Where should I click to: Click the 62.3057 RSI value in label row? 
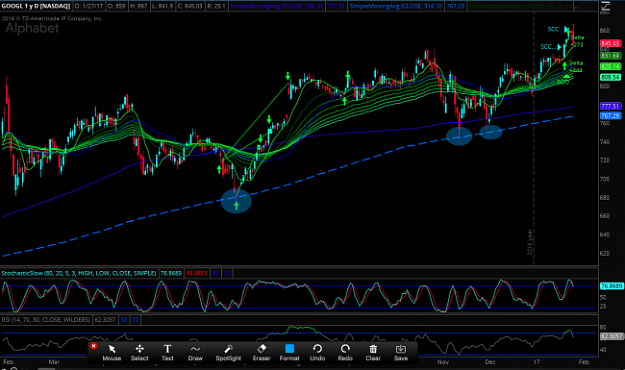(105, 319)
